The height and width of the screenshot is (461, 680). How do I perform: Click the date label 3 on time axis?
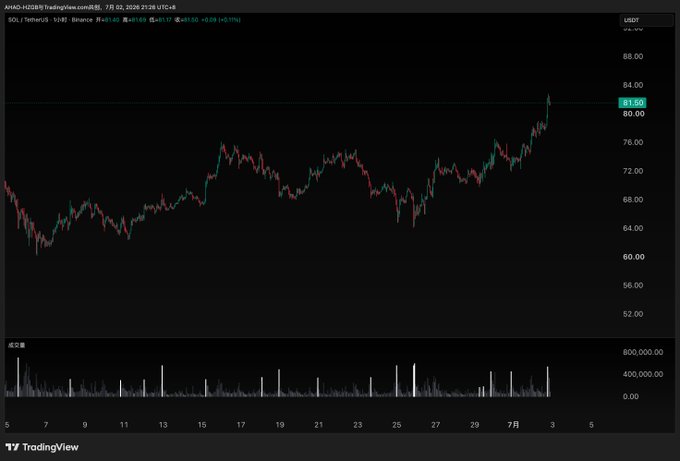coord(552,425)
